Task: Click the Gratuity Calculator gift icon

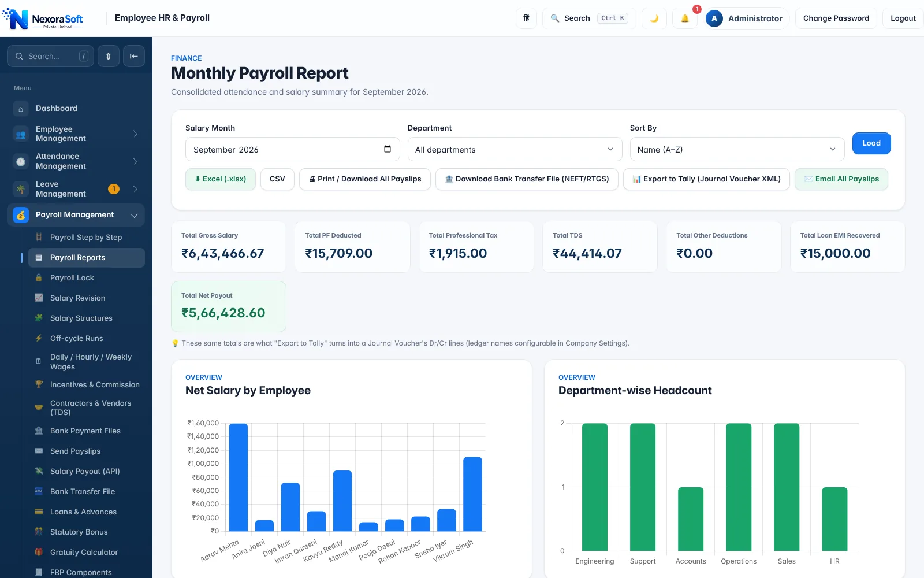Action: [x=39, y=552]
